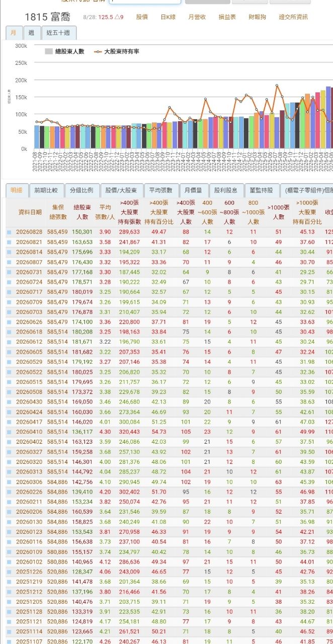Click the price text 125.5 △9
Image resolution: width=333 pixels, height=644 pixels.
[x=111, y=17]
